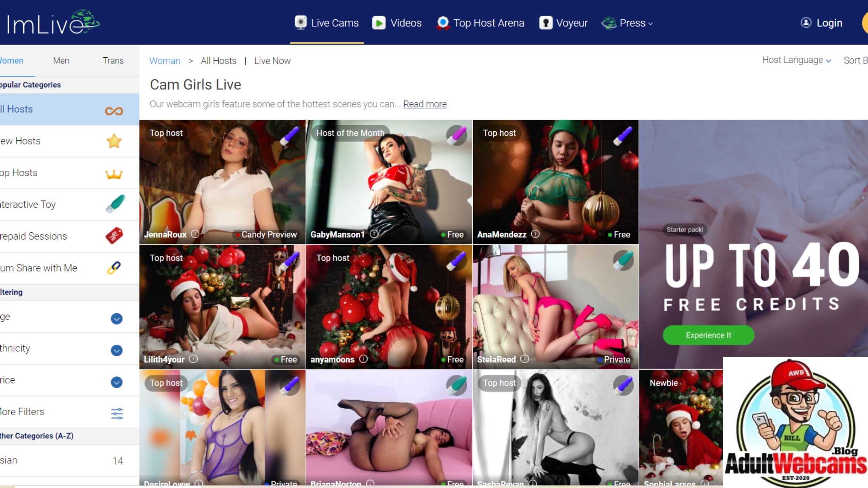Open More Filters via sliders icon
Image resolution: width=868 pixels, height=488 pixels.
pyautogui.click(x=116, y=413)
